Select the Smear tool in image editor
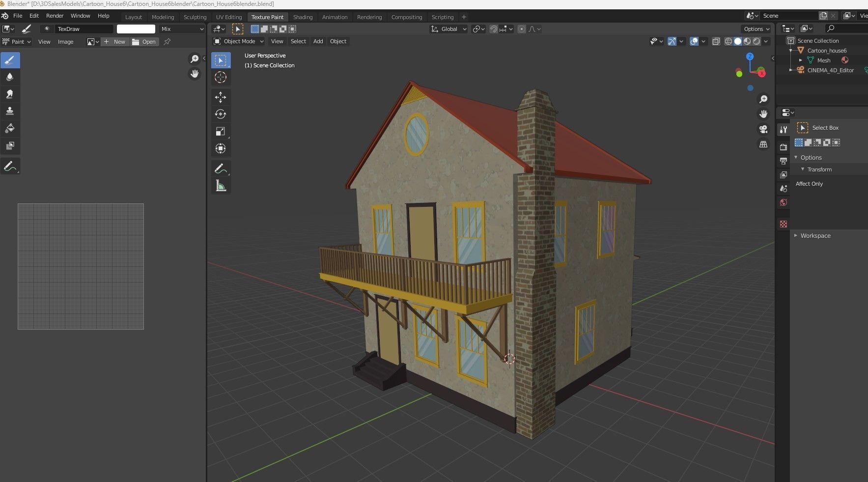This screenshot has width=868, height=482. (10, 94)
